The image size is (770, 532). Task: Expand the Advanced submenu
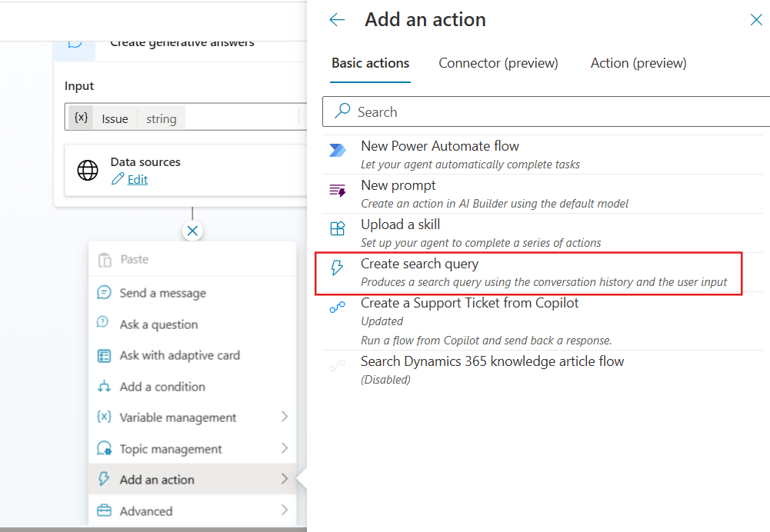coord(285,510)
